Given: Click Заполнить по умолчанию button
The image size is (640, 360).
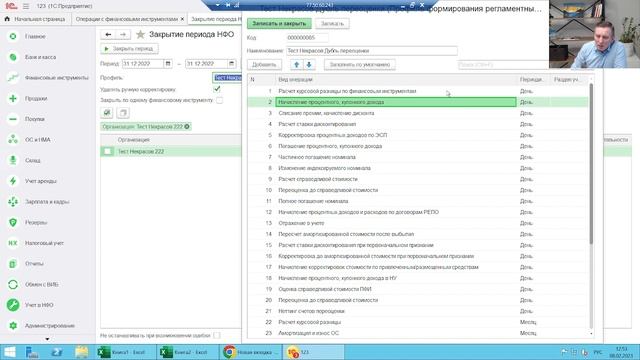Looking at the screenshot, I should (360, 64).
